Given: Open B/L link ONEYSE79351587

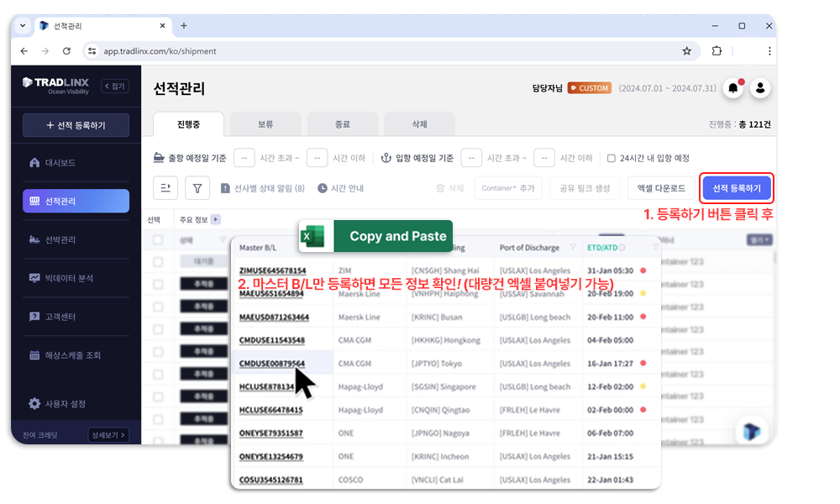Looking at the screenshot, I should [x=271, y=433].
